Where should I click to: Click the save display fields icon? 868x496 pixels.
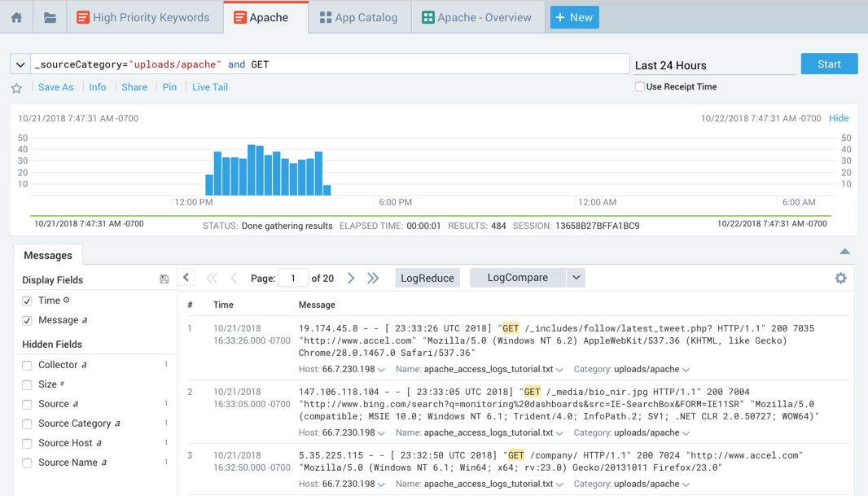pos(164,279)
